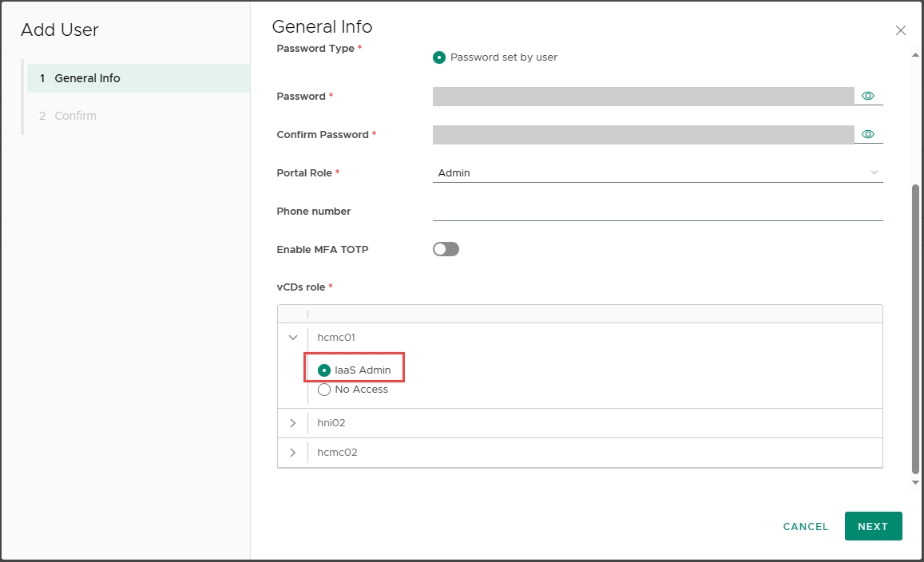Click into the Password field

pos(643,97)
